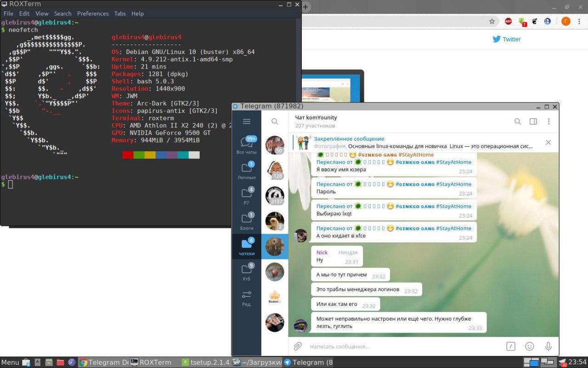Open the Preferences menu in ROXTerm
588x368 pixels.
click(93, 13)
